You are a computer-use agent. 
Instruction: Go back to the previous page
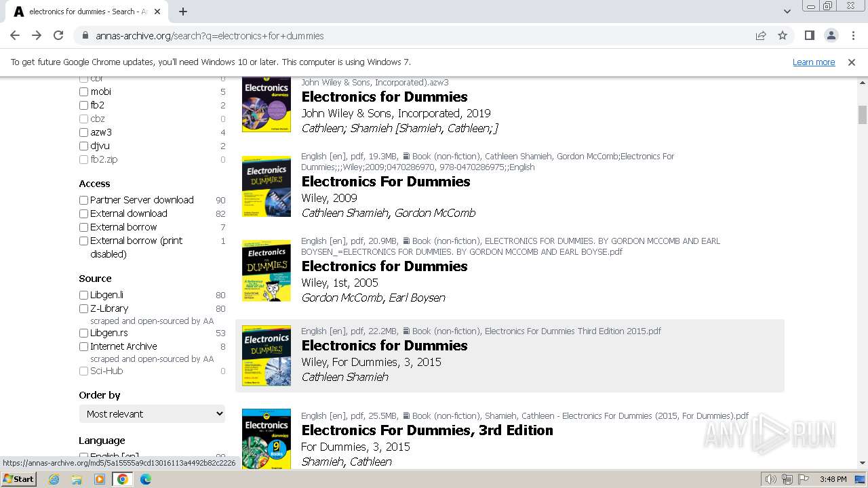point(15,35)
